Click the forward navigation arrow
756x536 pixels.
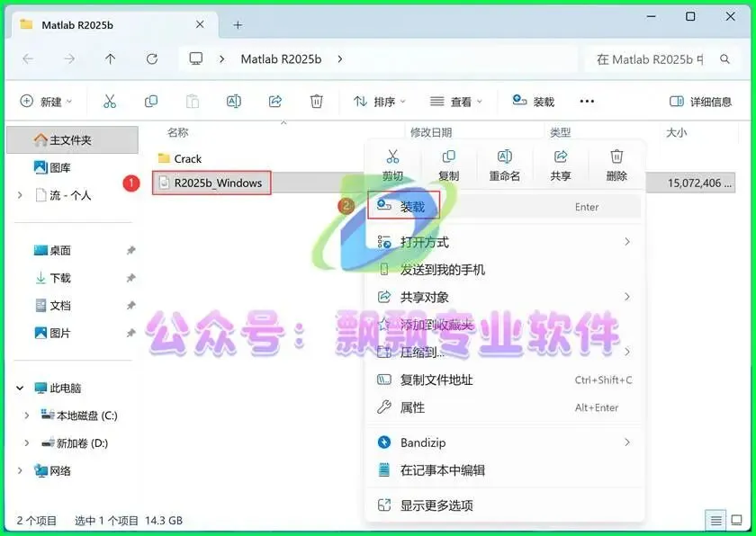pos(69,58)
